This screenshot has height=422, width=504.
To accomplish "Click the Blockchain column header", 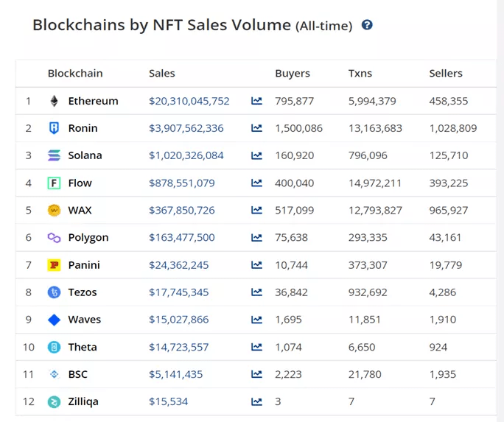I will pos(75,74).
